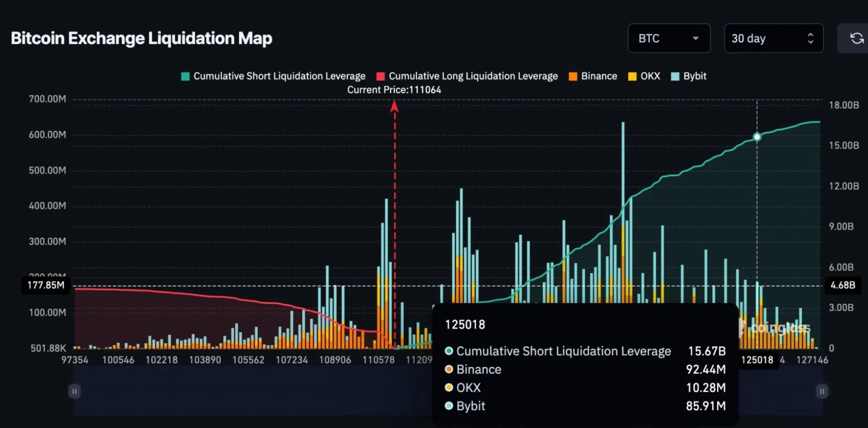Click the highlighted 125018 label on the x-axis

pos(757,360)
